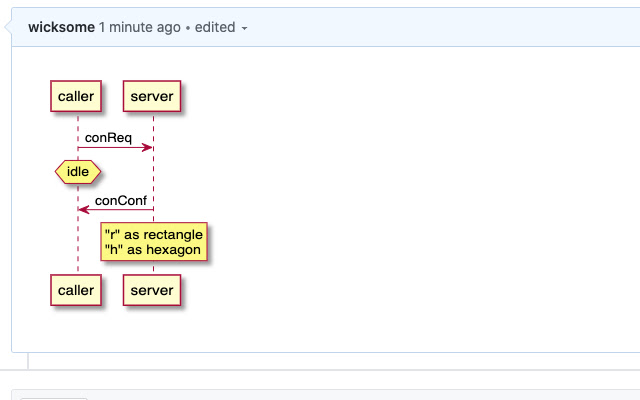Click the timeline connector line below comment

click(28, 361)
